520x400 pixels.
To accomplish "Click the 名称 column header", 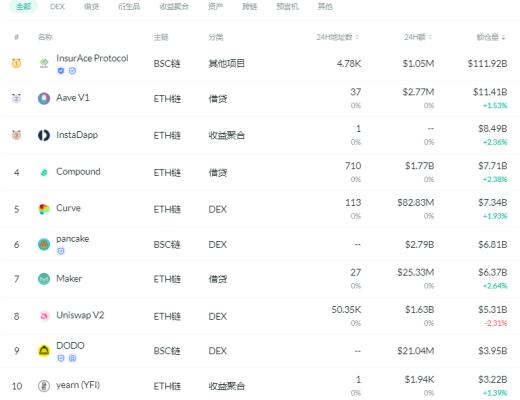I will 45,37.
